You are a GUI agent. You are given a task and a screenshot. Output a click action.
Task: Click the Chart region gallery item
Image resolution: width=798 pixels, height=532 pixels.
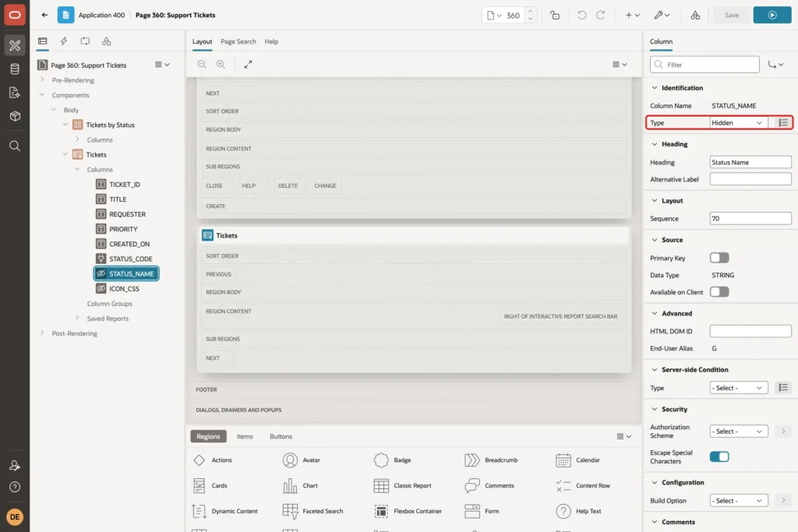(300, 486)
